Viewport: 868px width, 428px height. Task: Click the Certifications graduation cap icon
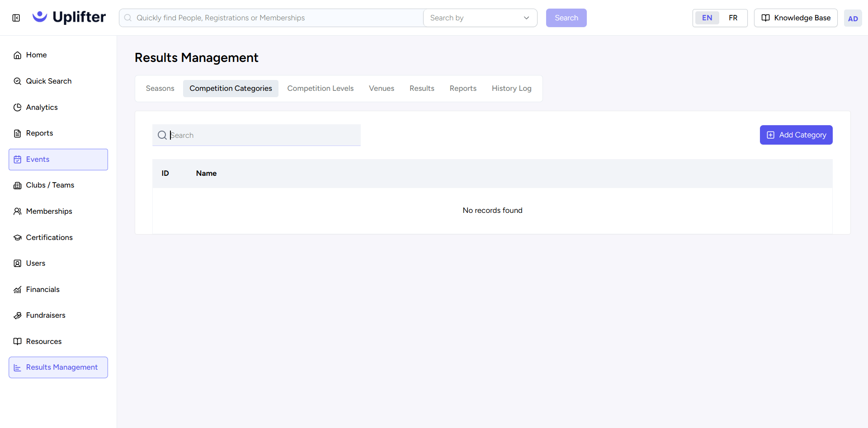tap(18, 238)
